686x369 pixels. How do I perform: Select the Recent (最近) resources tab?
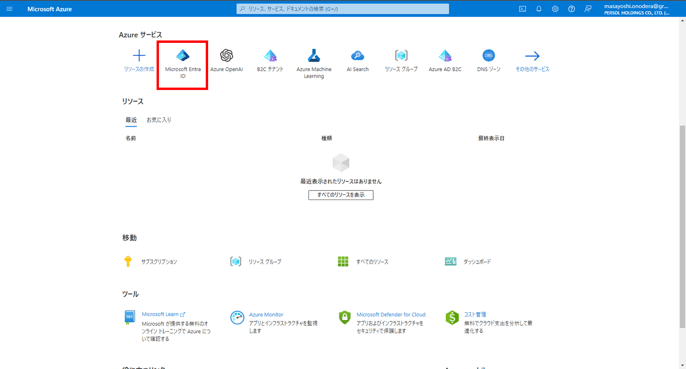(131, 120)
